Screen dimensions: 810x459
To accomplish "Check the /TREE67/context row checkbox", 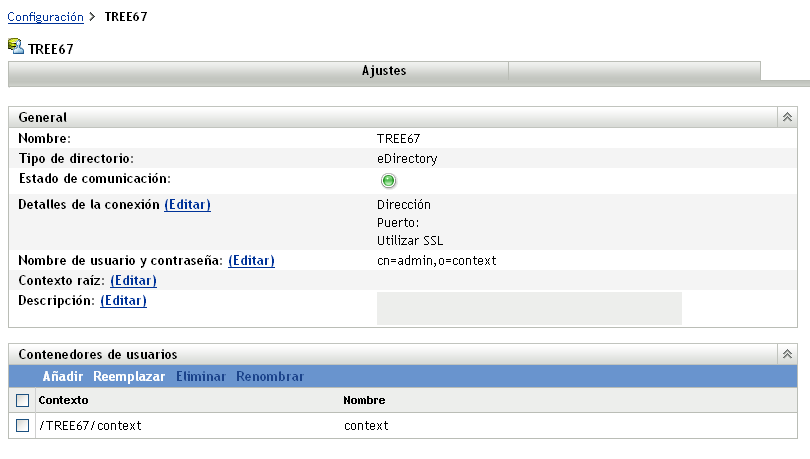I will 23,426.
